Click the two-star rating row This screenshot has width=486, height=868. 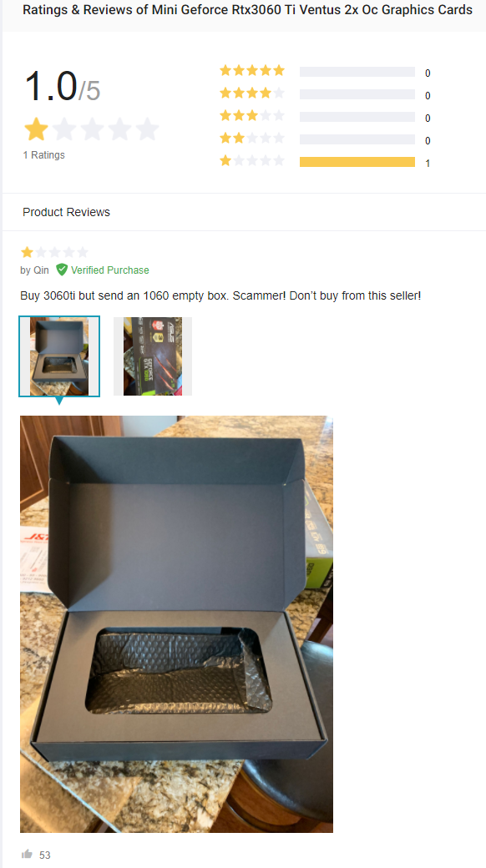325,139
